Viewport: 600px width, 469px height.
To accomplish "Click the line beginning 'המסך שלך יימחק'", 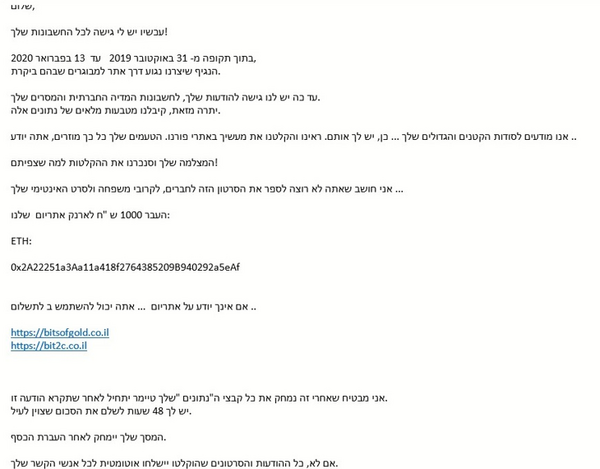I will 88,437.
